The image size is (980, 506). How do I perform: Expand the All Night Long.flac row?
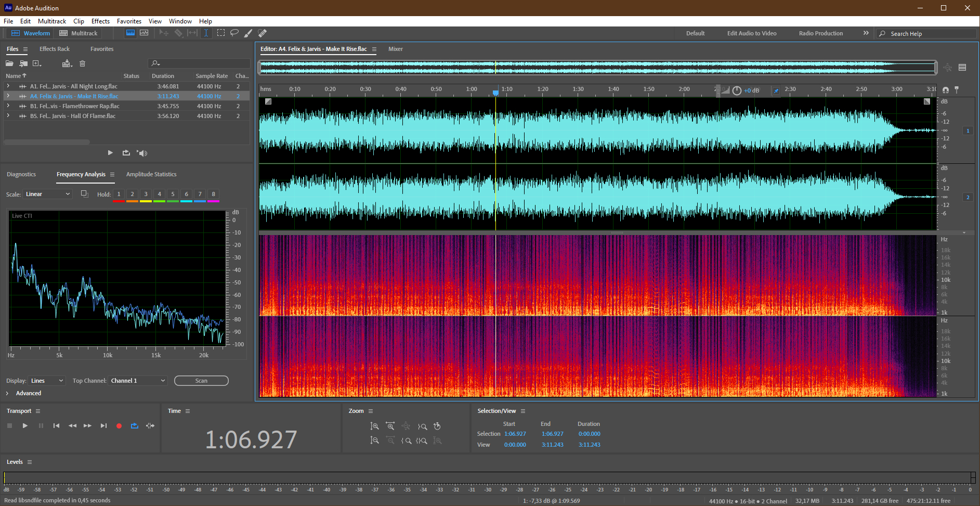8,86
